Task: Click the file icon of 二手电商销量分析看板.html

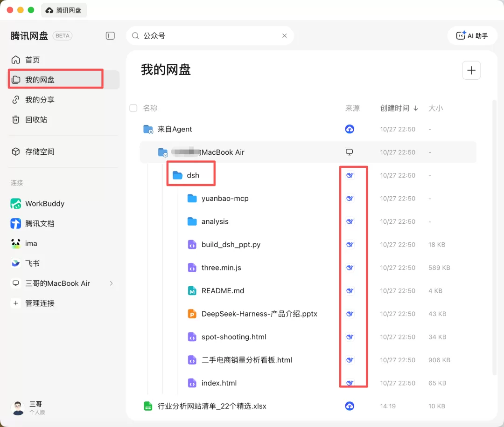Action: coord(192,360)
